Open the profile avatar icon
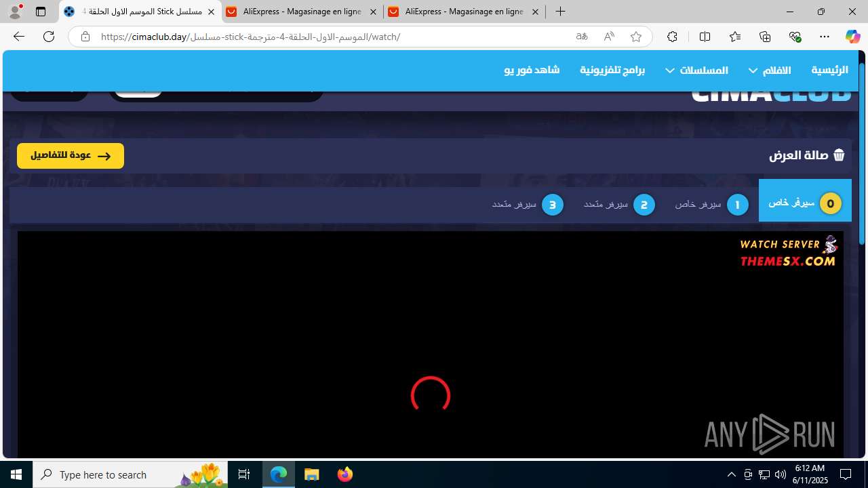Image resolution: width=868 pixels, height=488 pixels. (x=15, y=12)
